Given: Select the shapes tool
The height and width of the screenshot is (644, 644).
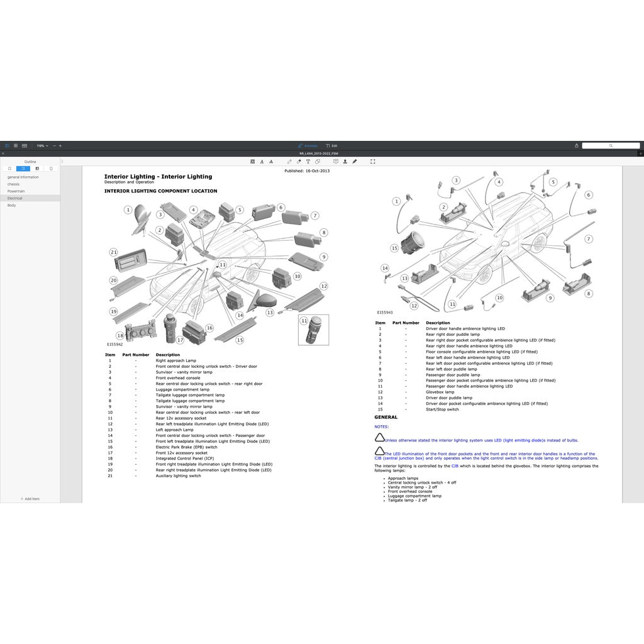Looking at the screenshot, I should tap(318, 162).
